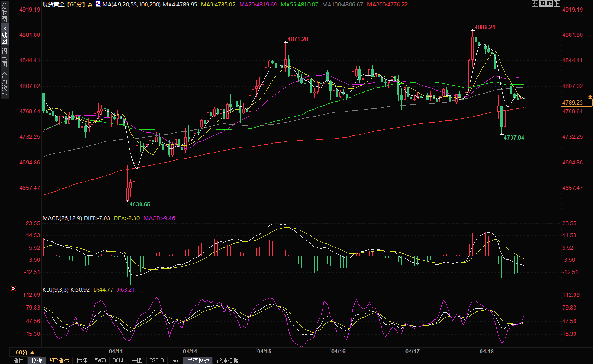Select the BOLL template at the bottom
The width and height of the screenshot is (593, 364).
[118, 360]
